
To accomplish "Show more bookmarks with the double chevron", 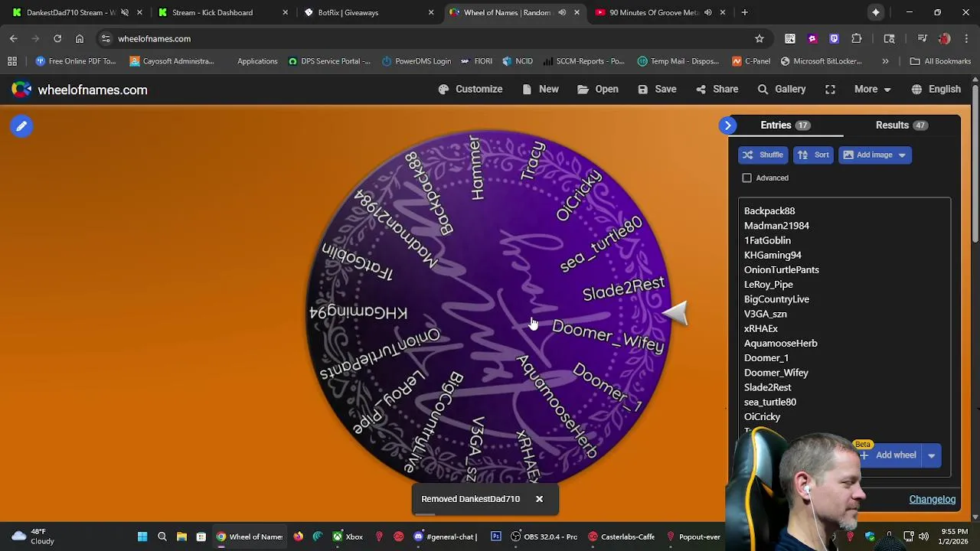I will click(x=885, y=61).
